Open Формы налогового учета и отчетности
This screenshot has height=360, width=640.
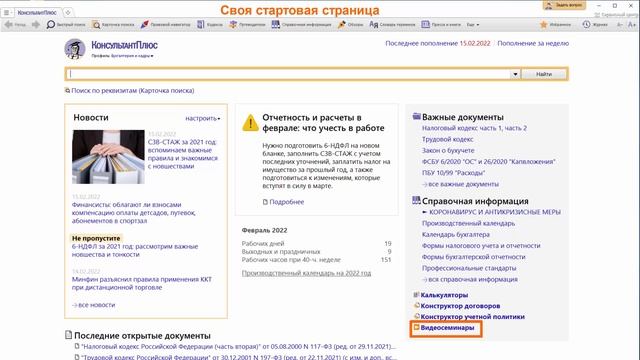(x=481, y=246)
